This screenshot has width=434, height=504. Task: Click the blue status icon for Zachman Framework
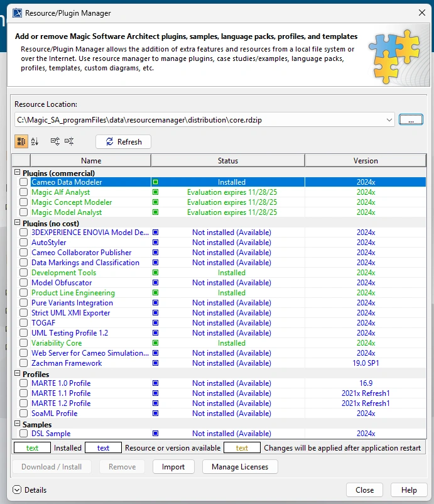156,363
